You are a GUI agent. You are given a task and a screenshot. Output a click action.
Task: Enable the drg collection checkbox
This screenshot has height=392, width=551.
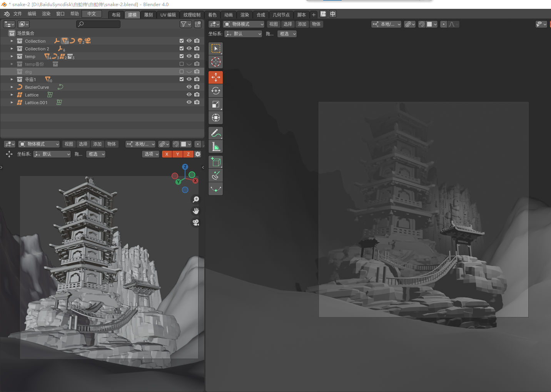pos(182,71)
